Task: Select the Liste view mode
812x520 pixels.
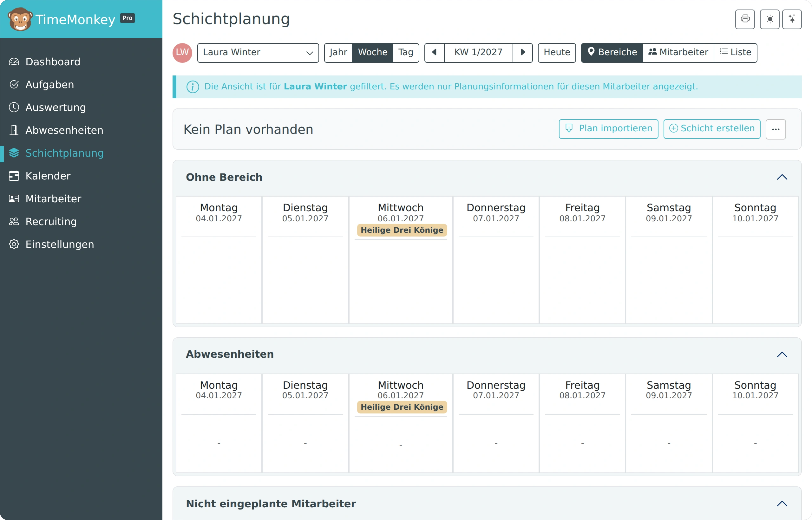Action: pyautogui.click(x=735, y=53)
